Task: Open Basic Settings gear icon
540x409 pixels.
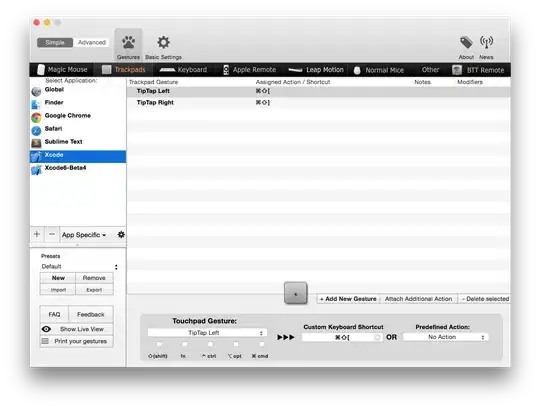Action: pyautogui.click(x=163, y=42)
